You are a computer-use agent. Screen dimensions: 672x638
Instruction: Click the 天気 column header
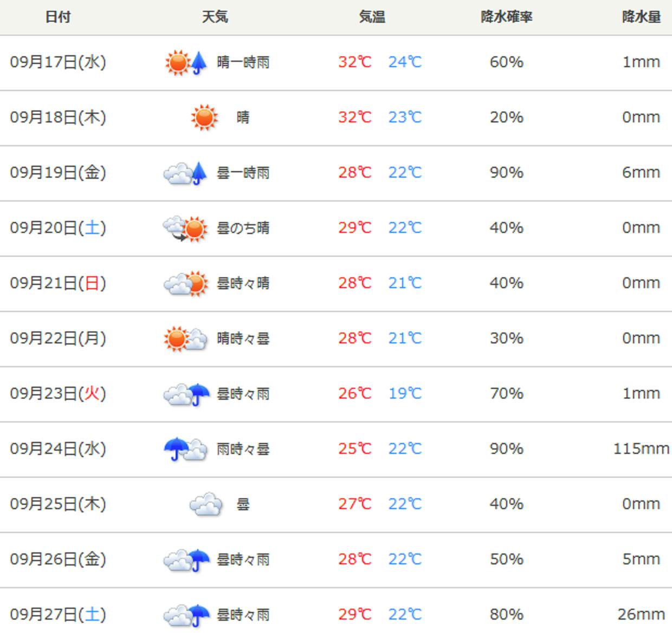[x=215, y=17]
